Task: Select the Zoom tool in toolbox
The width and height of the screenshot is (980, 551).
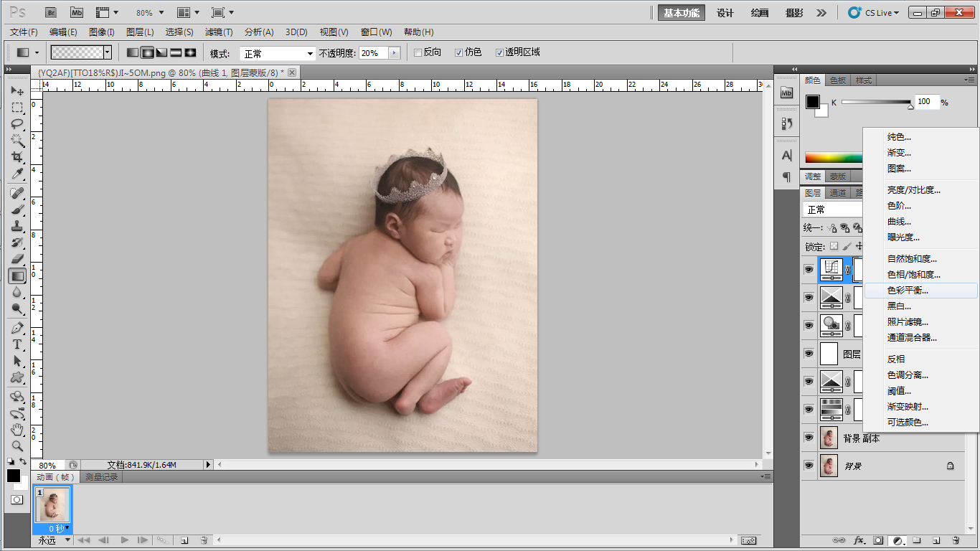Action: click(x=17, y=446)
